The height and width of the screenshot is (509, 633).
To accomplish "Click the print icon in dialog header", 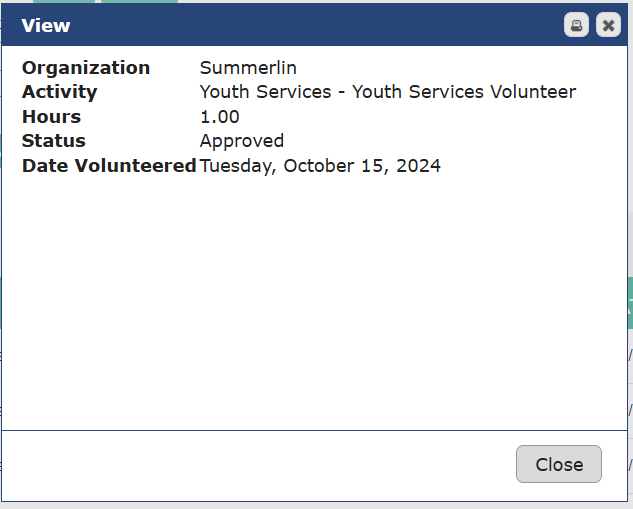I will click(x=576, y=25).
